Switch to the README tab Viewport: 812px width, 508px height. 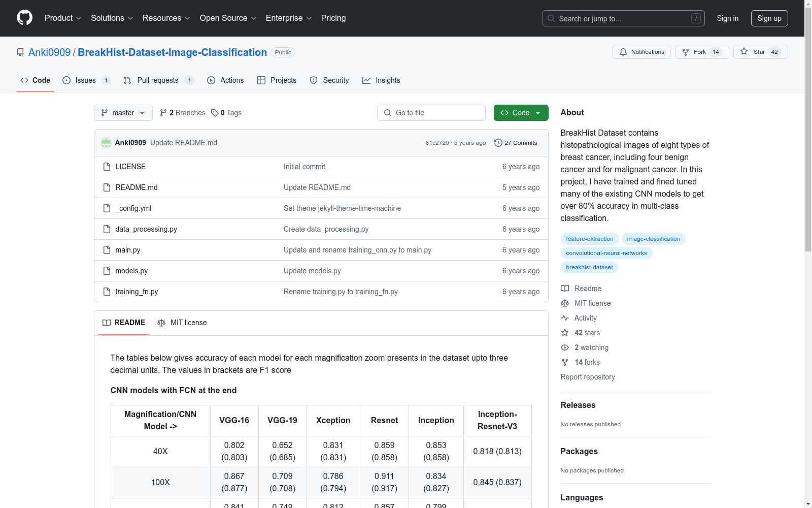coord(124,323)
